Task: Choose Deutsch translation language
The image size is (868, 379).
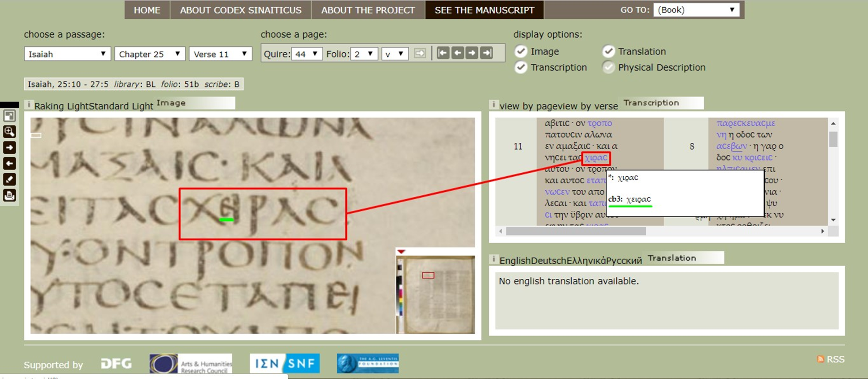Action: [548, 260]
